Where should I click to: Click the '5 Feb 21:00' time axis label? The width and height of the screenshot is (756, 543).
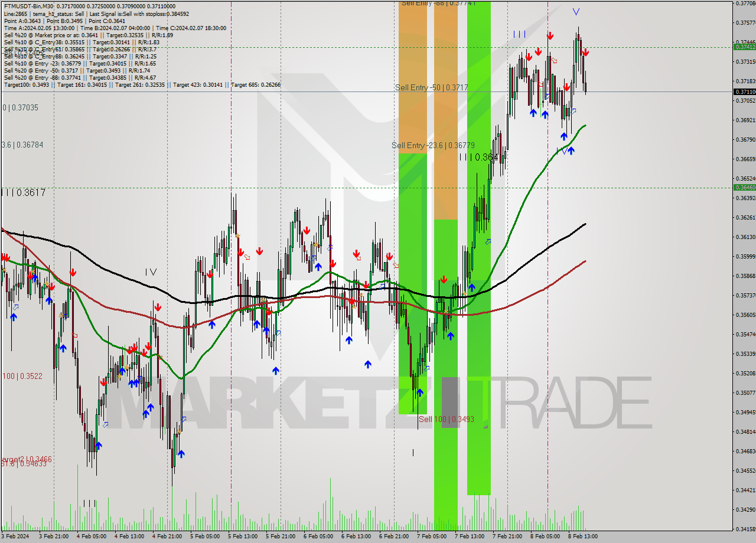280,537
